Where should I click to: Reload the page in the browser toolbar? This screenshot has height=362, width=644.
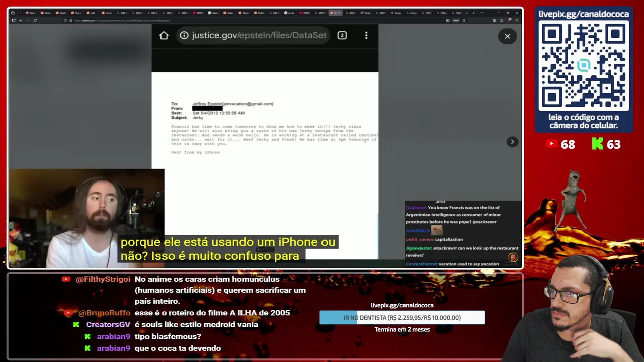coord(35,20)
